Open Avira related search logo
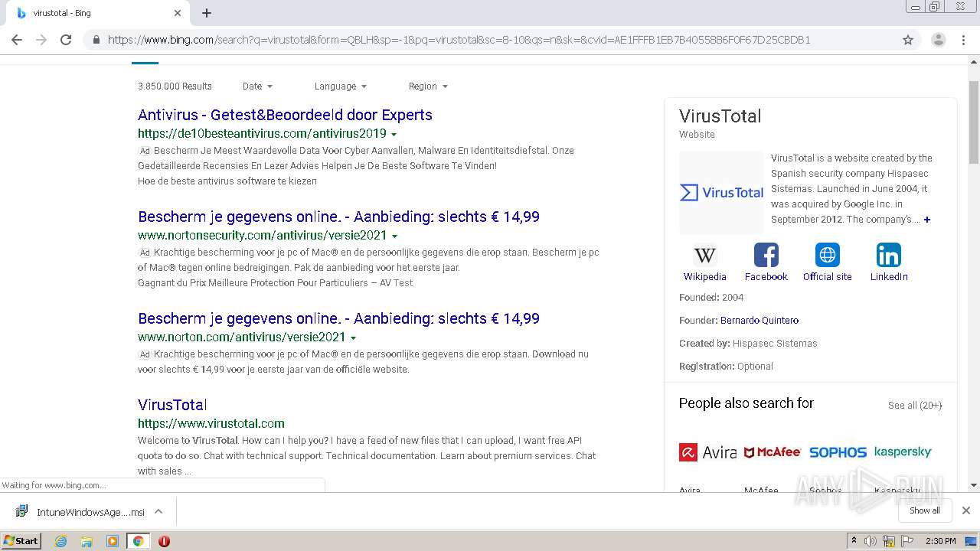980x551 pixels. click(707, 452)
